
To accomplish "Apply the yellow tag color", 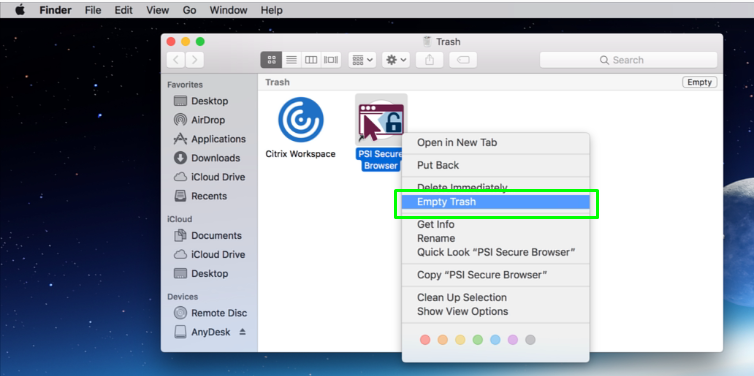I will pos(460,340).
